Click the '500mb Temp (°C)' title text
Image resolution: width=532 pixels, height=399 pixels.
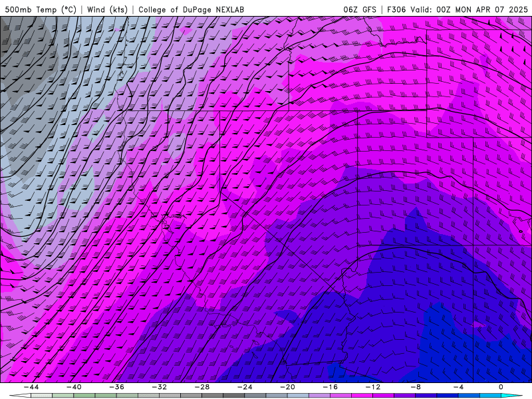pos(41,9)
